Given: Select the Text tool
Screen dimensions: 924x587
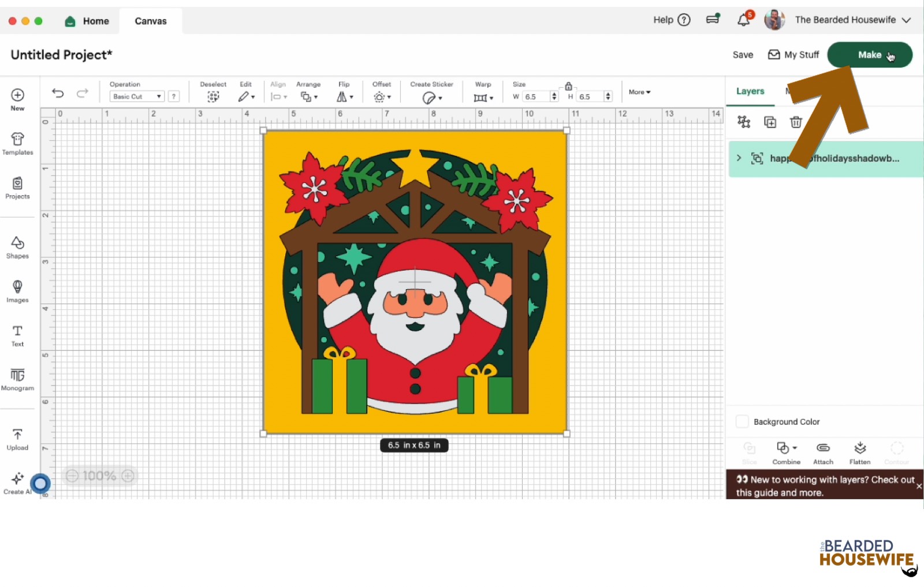Looking at the screenshot, I should (x=17, y=335).
